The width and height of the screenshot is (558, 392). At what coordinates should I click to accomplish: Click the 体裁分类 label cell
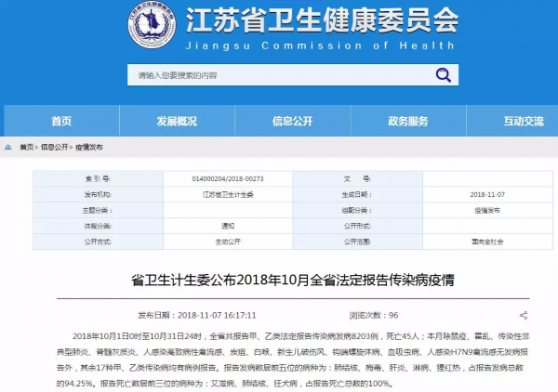[x=98, y=226]
